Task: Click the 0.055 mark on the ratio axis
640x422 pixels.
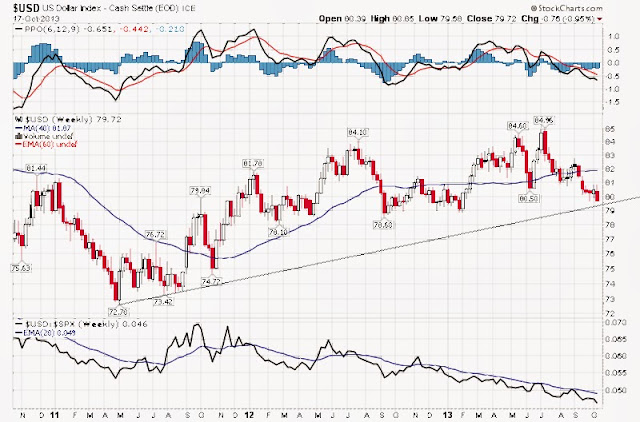Action: pyautogui.click(x=617, y=373)
